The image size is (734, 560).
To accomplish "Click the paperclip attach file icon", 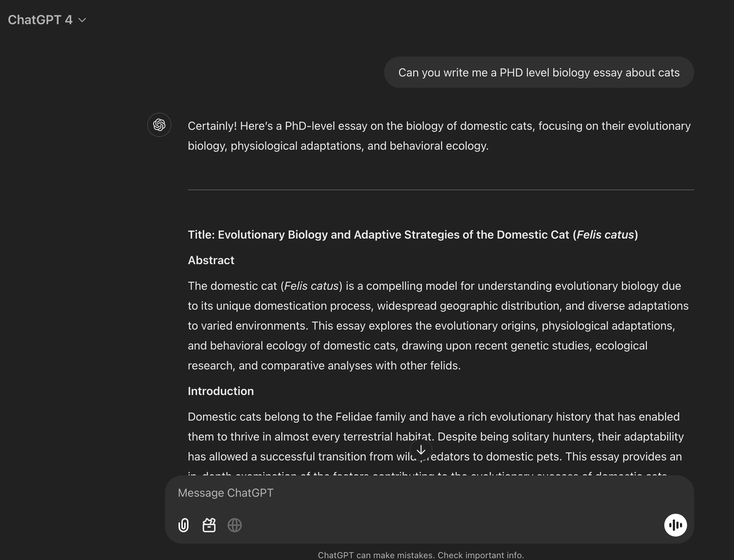I will coord(183,525).
